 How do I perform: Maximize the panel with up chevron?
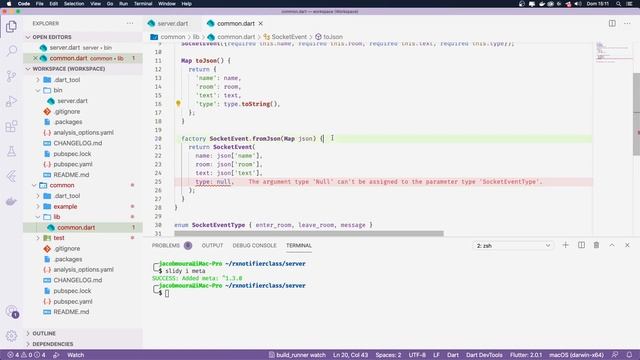pyautogui.click(x=612, y=245)
